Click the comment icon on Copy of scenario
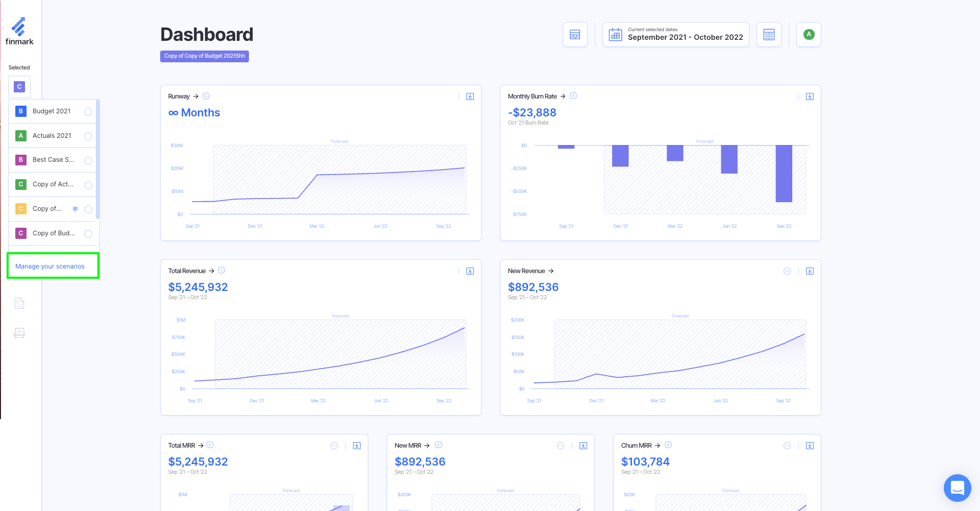Screen dimensions: 980x511 coord(76,209)
